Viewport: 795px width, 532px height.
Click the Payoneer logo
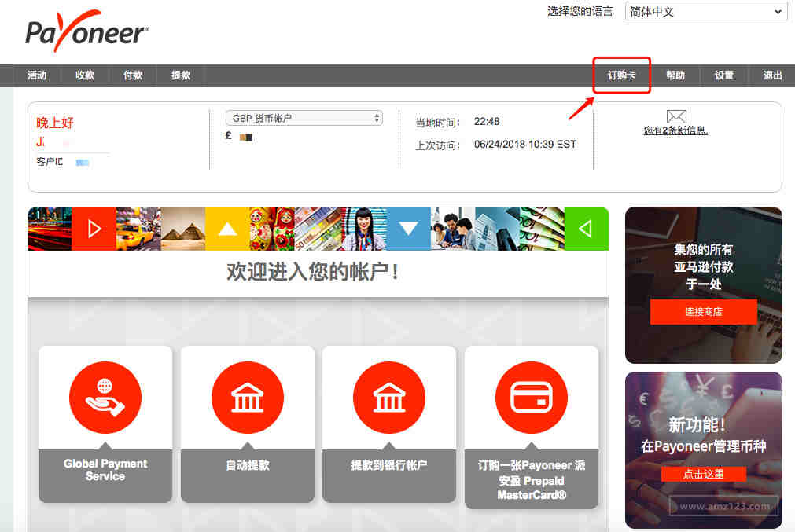86,31
